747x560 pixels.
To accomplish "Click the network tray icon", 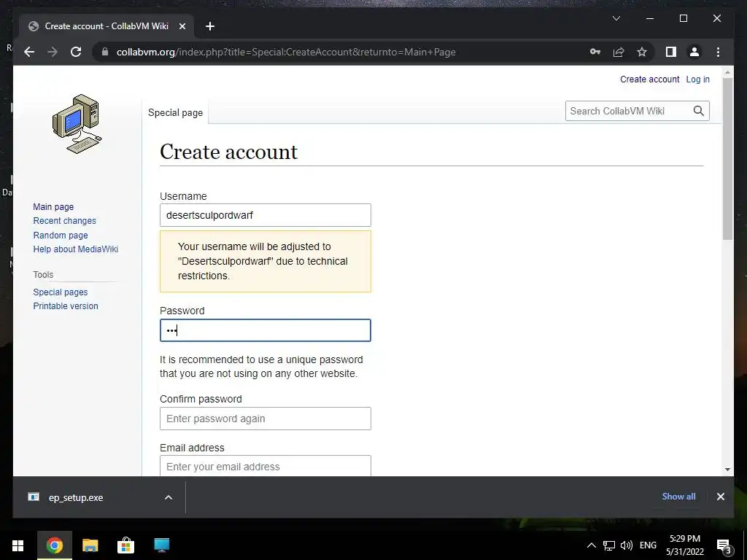I will coord(609,545).
